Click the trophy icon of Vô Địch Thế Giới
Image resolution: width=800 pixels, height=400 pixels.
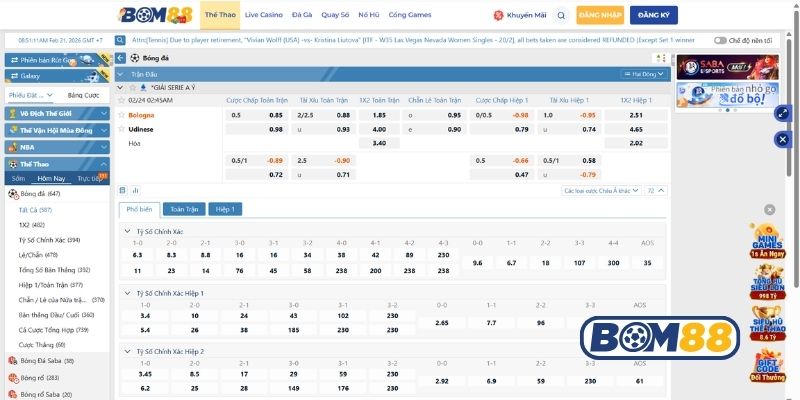(13, 114)
